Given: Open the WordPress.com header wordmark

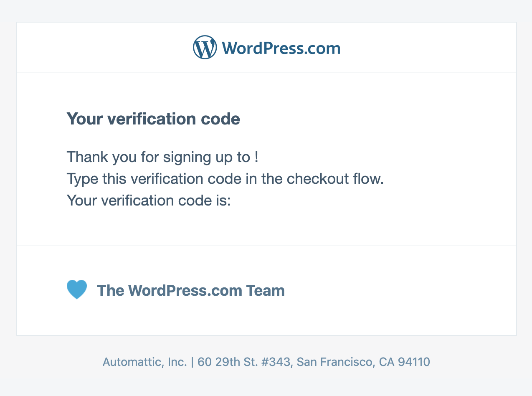Looking at the screenshot, I should click(x=281, y=48).
